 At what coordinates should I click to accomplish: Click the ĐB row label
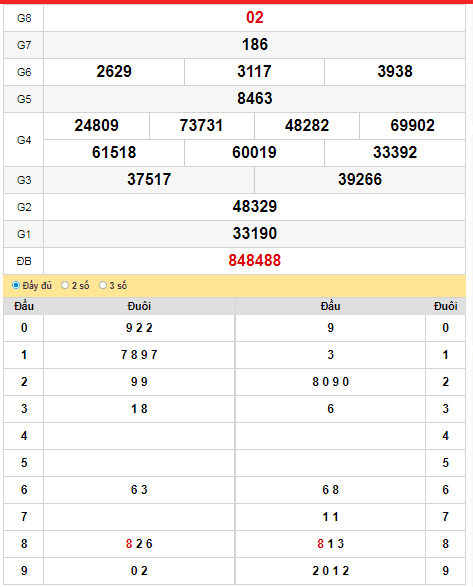coord(24,261)
